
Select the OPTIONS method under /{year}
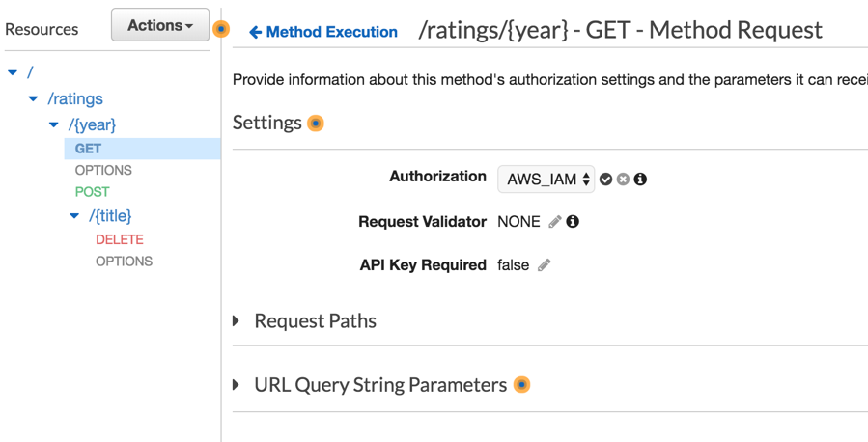coord(103,170)
